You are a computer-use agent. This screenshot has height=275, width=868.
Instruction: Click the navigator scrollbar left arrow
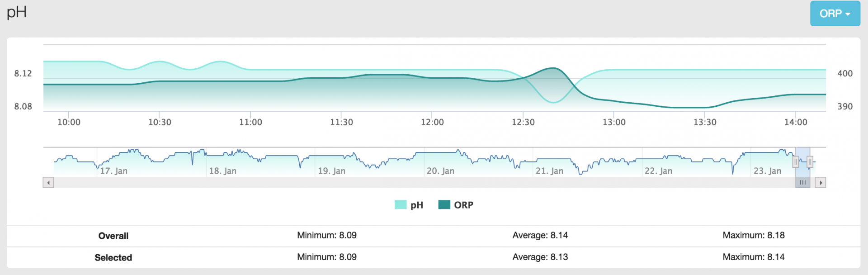click(48, 183)
